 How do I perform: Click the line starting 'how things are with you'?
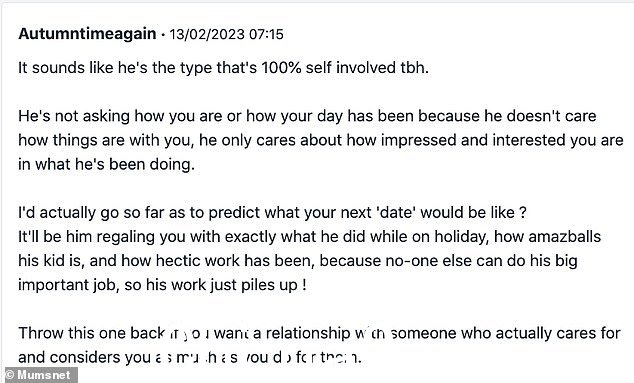click(x=321, y=140)
